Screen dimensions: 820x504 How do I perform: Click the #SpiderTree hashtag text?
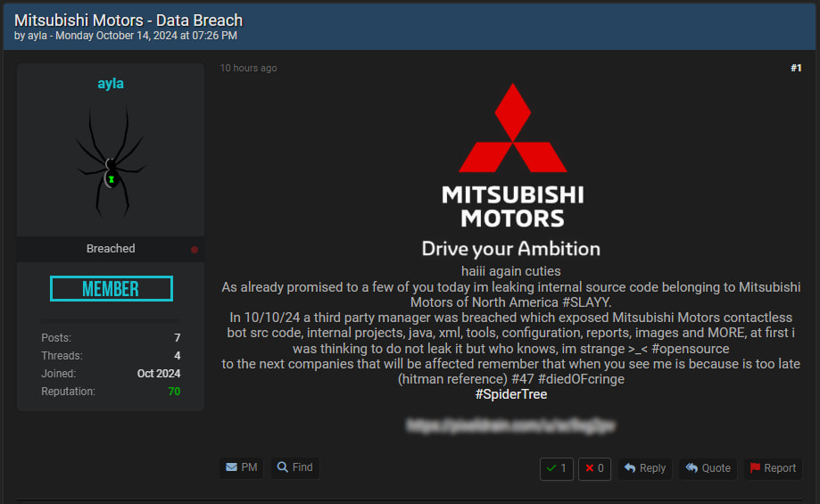pyautogui.click(x=511, y=394)
